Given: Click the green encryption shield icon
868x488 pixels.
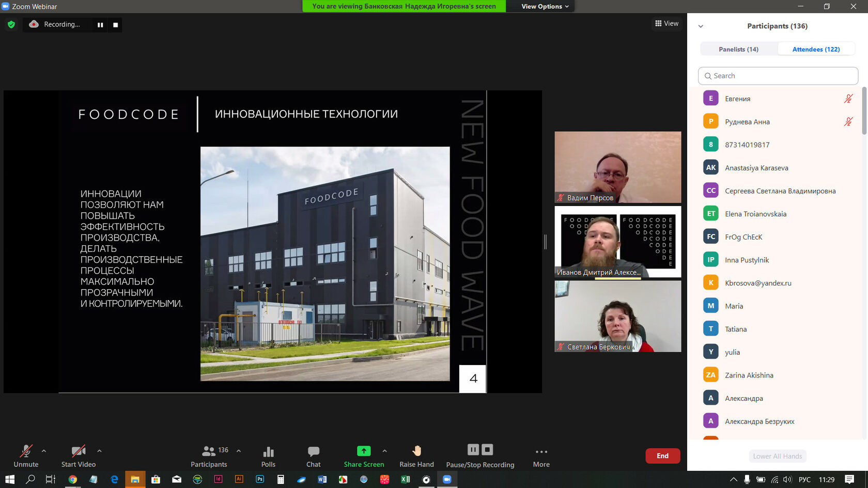Looking at the screenshot, I should point(11,24).
